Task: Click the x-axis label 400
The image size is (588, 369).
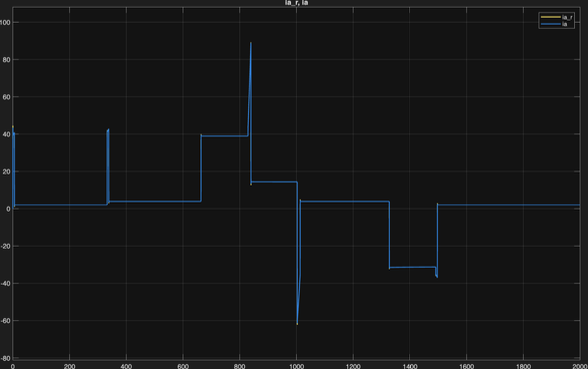Action: tap(126, 366)
